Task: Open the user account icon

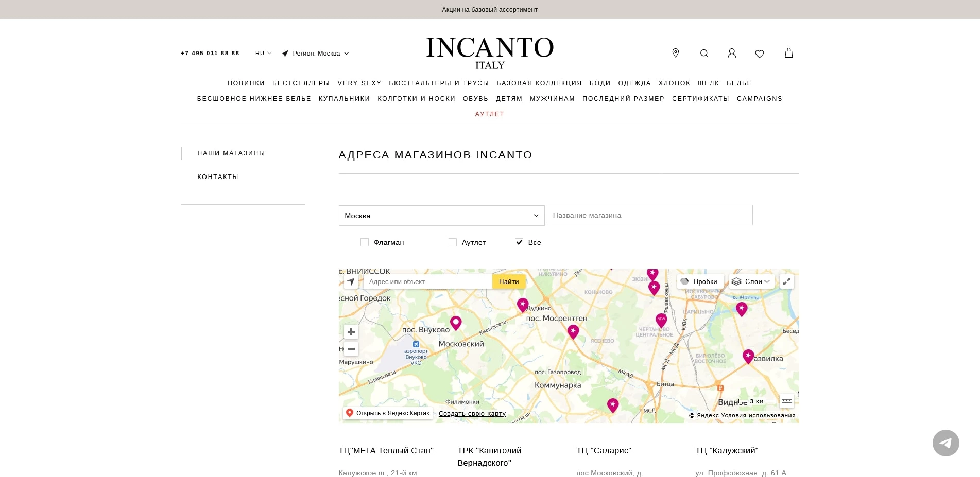Action: tap(731, 53)
